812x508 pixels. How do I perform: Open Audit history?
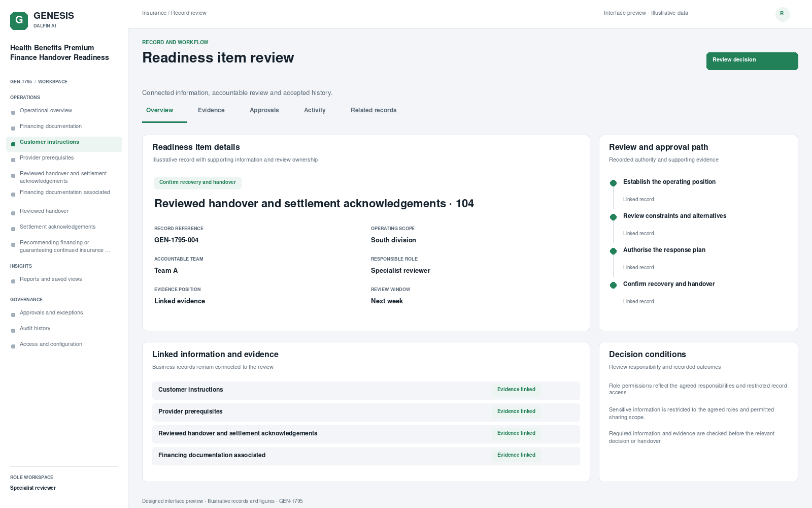pyautogui.click(x=64, y=329)
